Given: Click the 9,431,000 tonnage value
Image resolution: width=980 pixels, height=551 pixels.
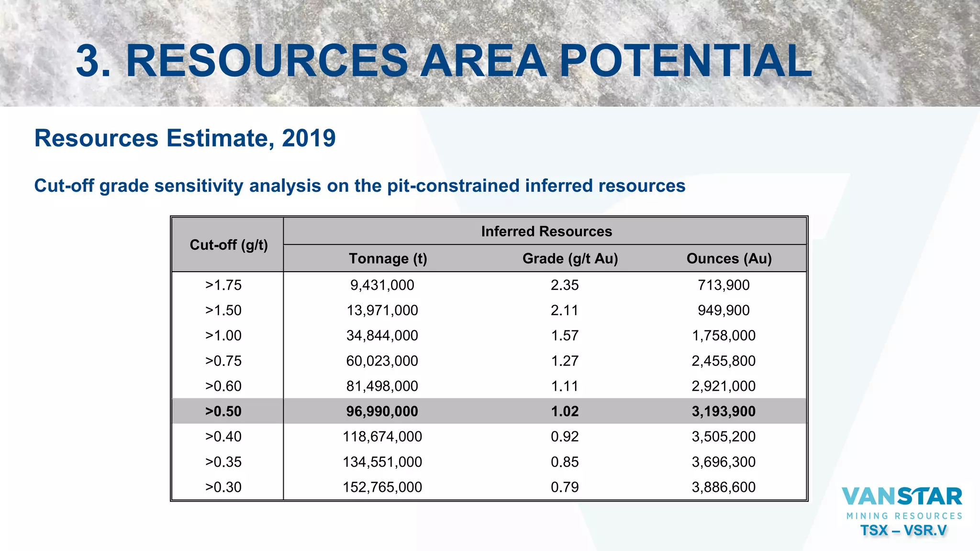Looking at the screenshot, I should tap(382, 285).
